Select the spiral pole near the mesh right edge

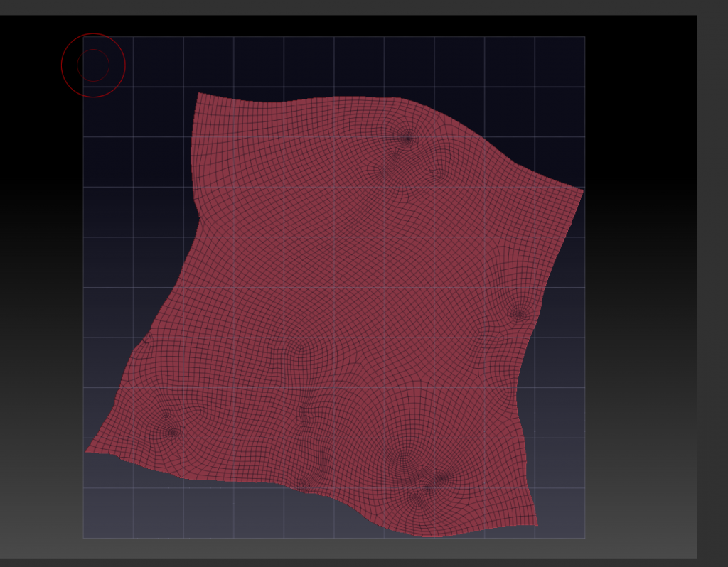pyautogui.click(x=520, y=313)
